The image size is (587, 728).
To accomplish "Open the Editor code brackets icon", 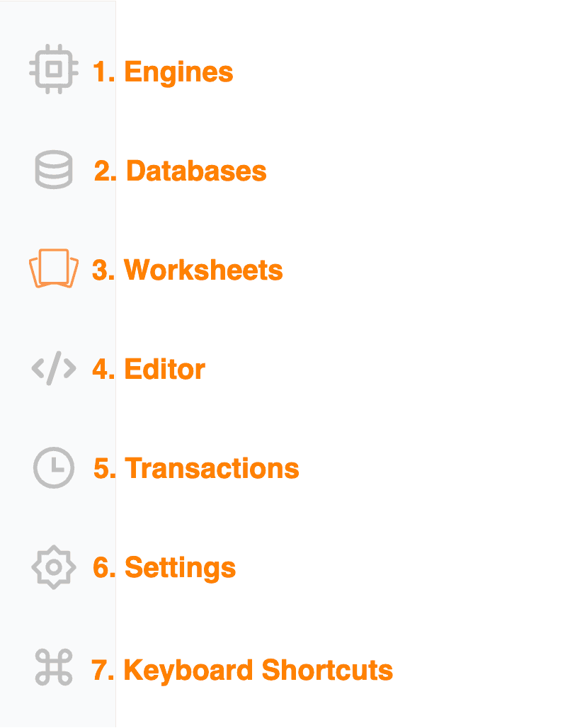I will click(x=54, y=369).
